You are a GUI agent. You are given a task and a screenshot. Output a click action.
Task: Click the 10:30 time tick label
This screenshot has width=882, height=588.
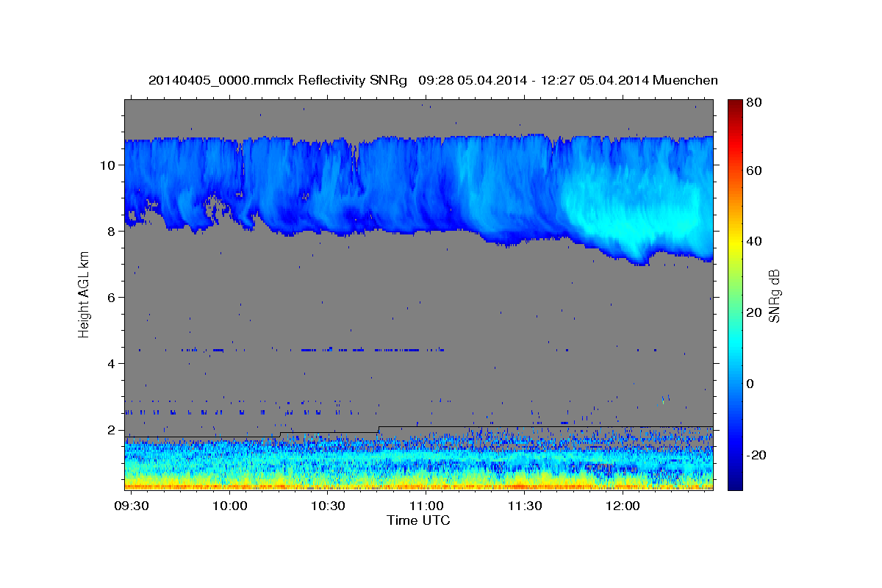tap(328, 506)
